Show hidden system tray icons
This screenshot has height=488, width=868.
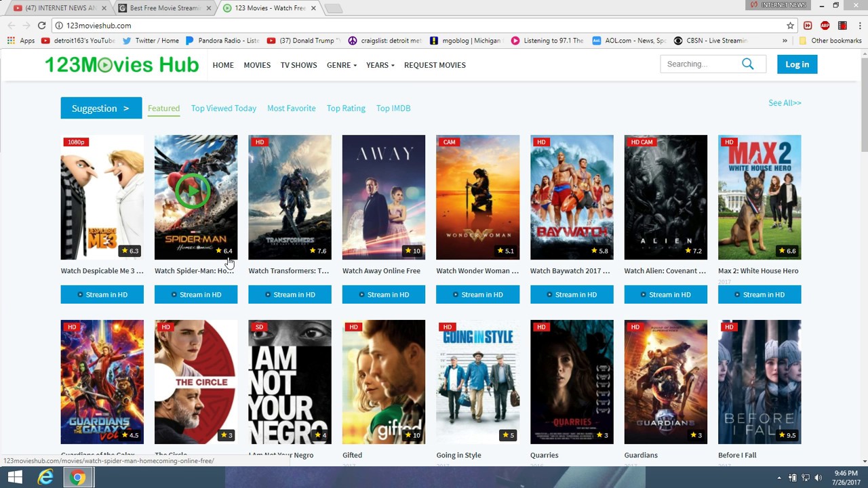point(778,478)
